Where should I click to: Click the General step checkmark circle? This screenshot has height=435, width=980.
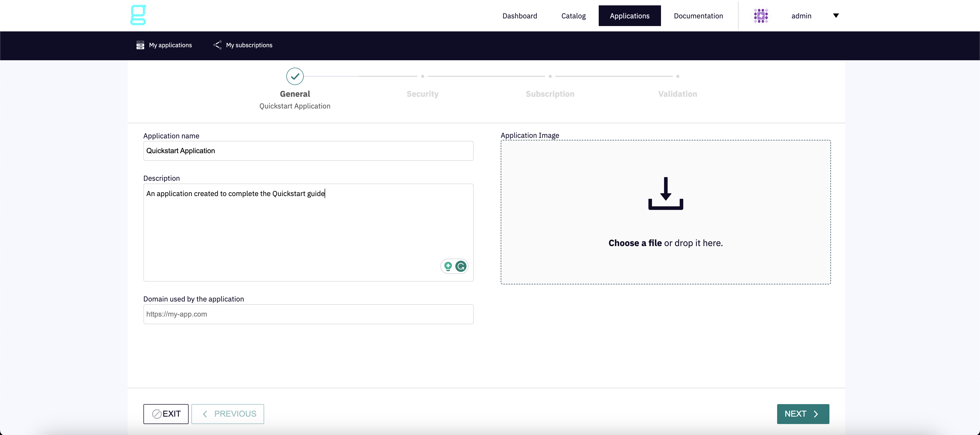click(x=295, y=76)
